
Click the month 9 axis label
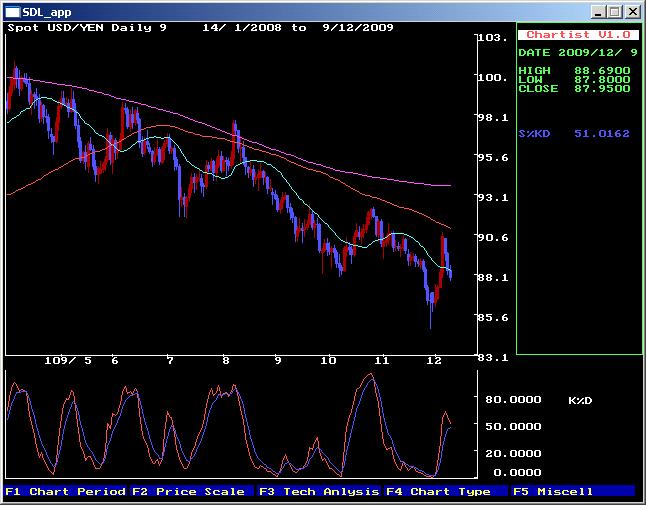(x=278, y=361)
